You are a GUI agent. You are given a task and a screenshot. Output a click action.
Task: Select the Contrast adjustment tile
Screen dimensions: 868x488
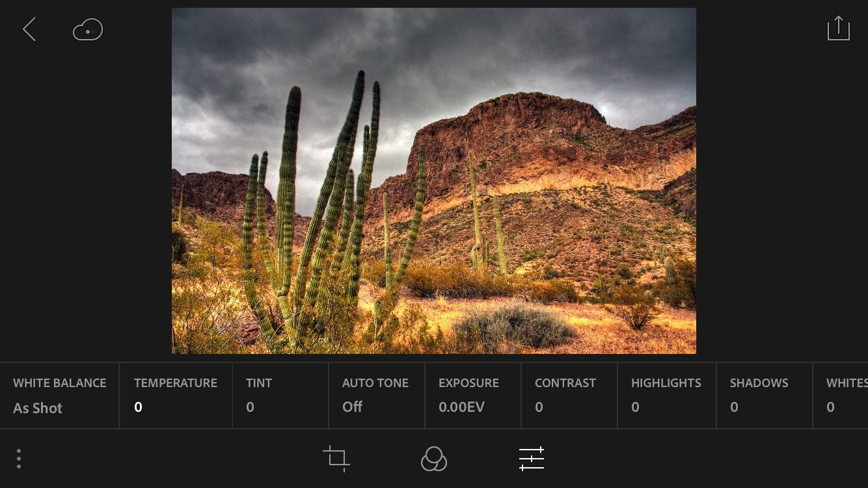click(568, 396)
